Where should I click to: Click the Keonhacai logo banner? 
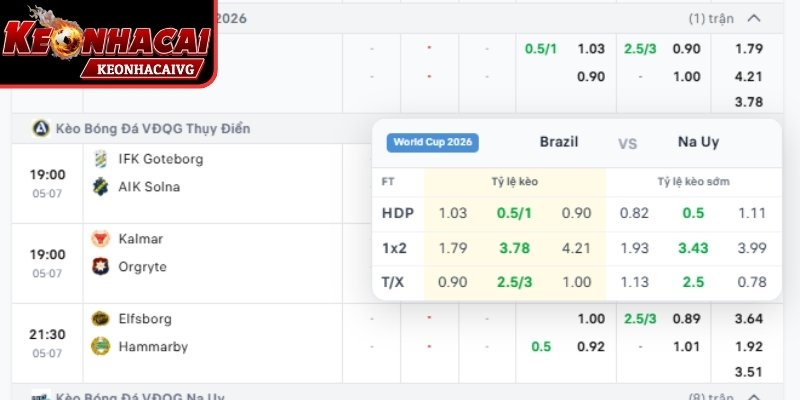tap(108, 43)
